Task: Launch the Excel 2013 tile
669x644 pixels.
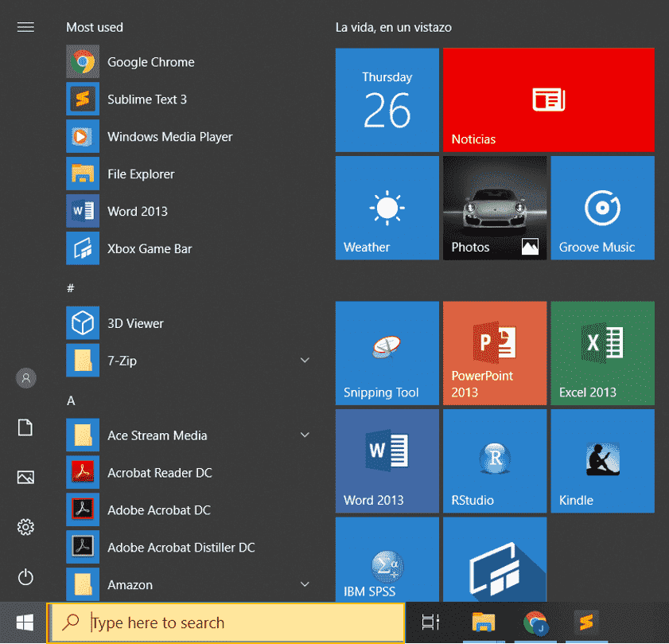Action: (602, 353)
